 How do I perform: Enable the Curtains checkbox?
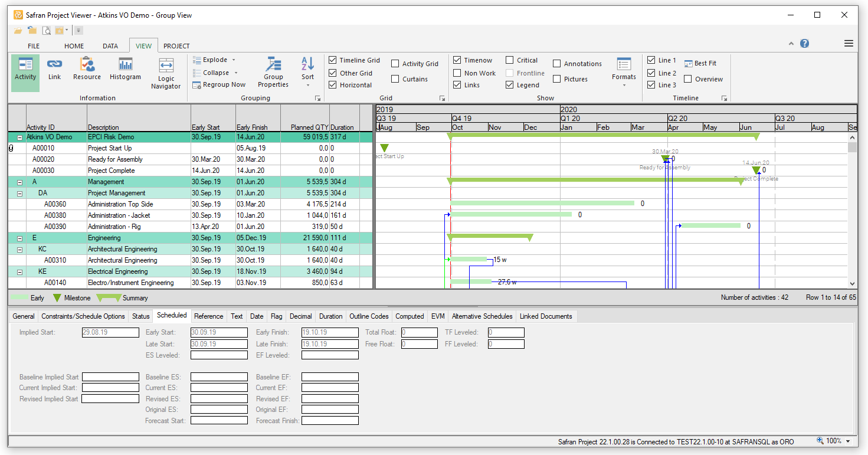pos(395,79)
